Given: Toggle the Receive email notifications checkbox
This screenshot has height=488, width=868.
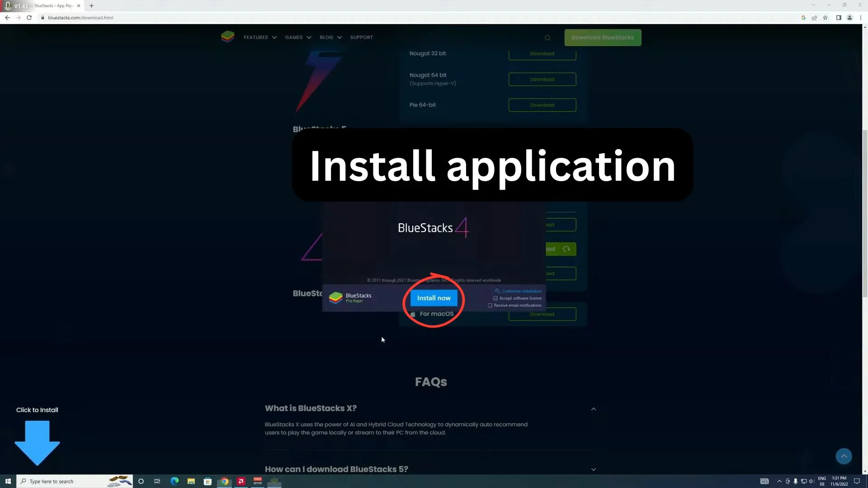Looking at the screenshot, I should click(490, 305).
